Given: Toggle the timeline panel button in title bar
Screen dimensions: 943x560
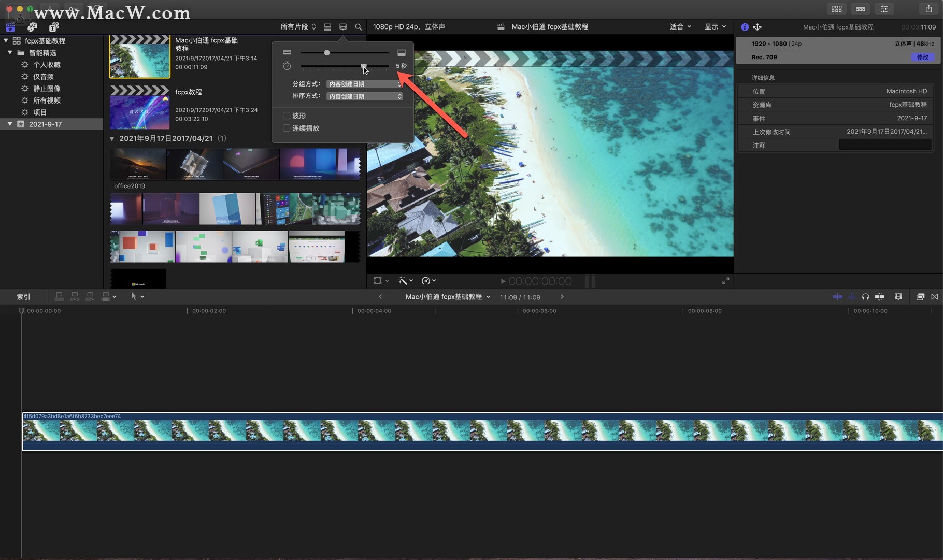Looking at the screenshot, I should 861,9.
